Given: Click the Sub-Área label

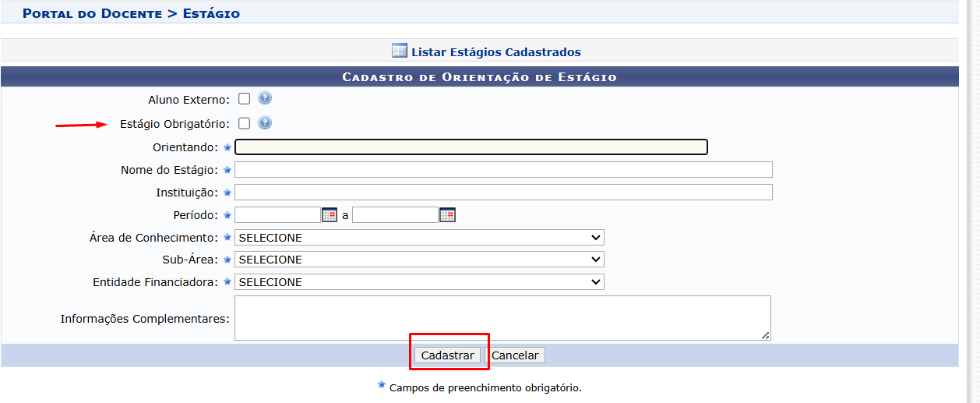Looking at the screenshot, I should [x=190, y=260].
